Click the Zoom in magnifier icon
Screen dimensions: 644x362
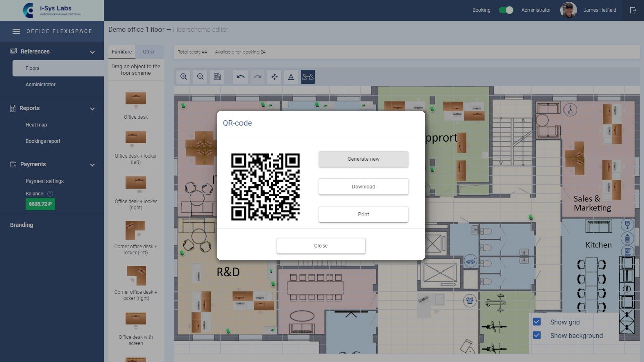[x=184, y=77]
